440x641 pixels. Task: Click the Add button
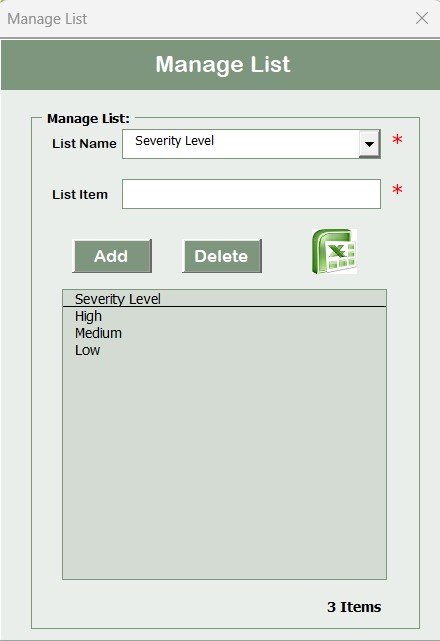pyautogui.click(x=112, y=256)
